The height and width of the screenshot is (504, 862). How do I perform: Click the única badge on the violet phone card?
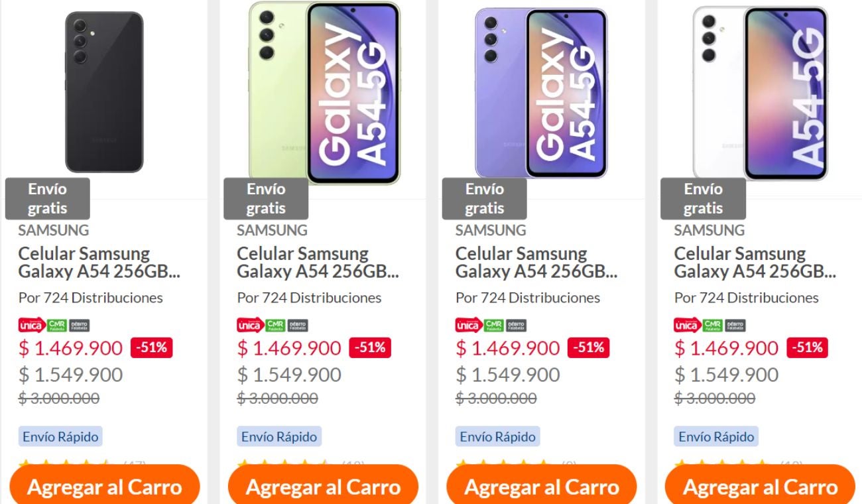(x=467, y=324)
